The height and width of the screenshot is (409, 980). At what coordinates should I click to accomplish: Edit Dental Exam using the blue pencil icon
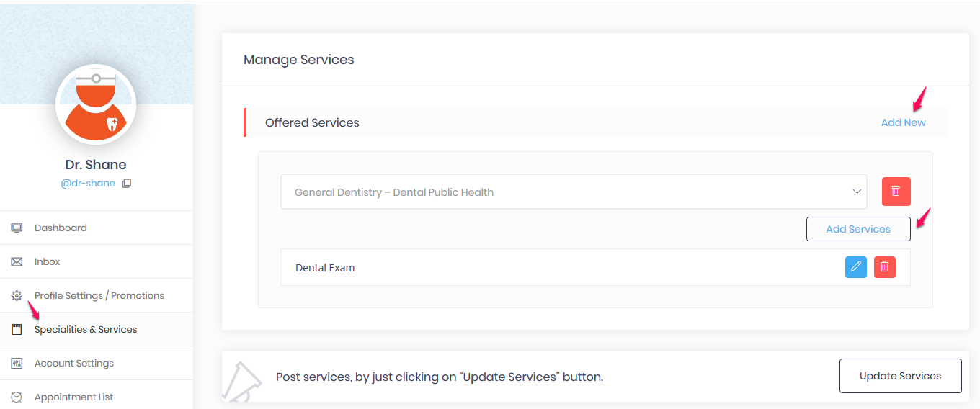click(856, 267)
